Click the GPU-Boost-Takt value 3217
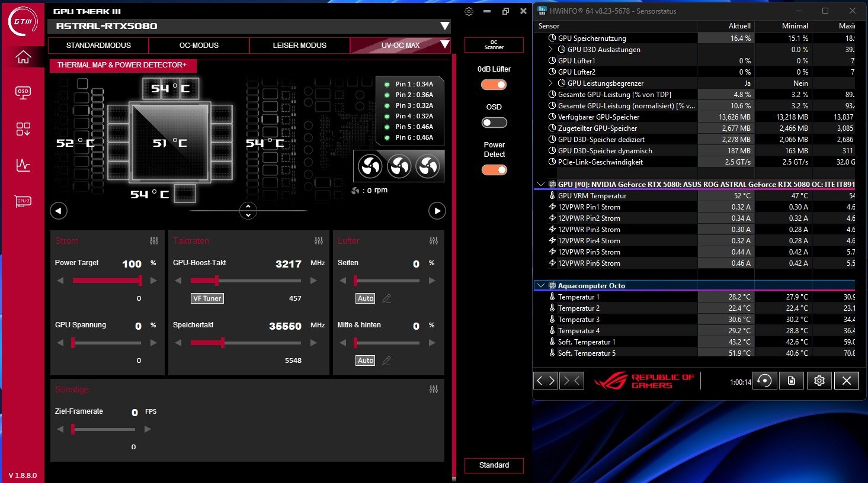This screenshot has width=868, height=483. click(x=289, y=264)
